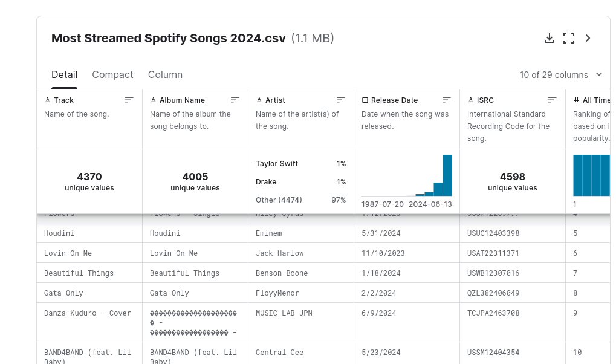Switch to the Column tab

pos(165,75)
